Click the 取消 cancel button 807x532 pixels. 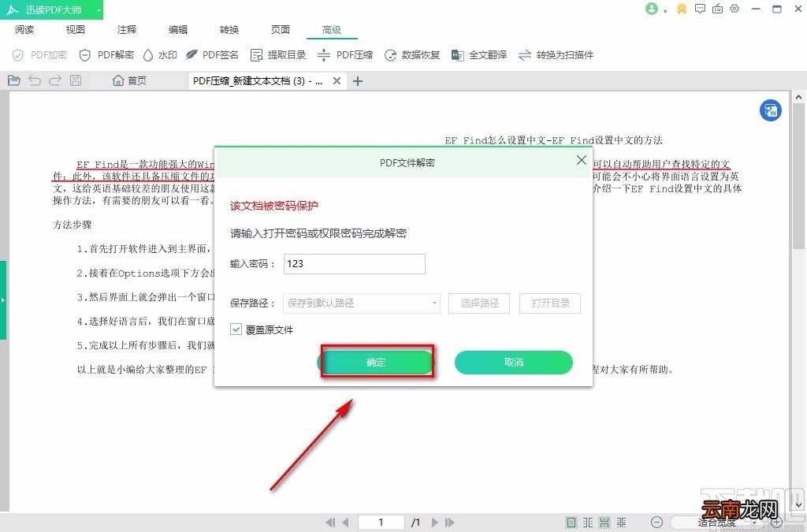coord(514,363)
